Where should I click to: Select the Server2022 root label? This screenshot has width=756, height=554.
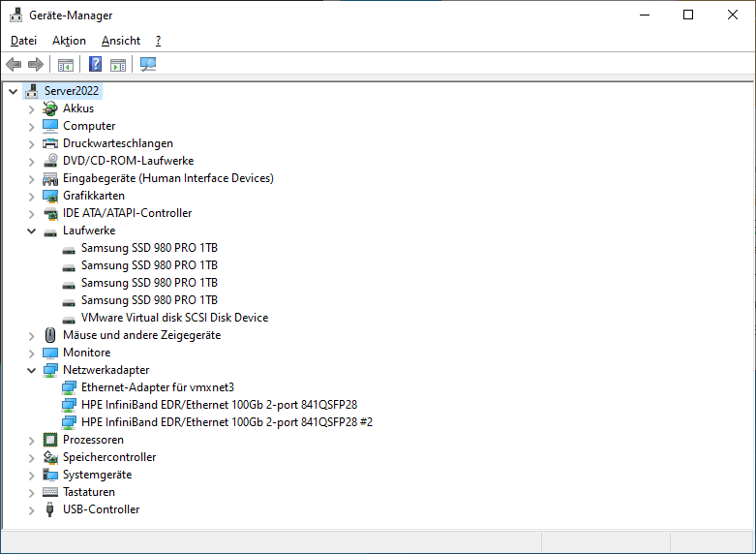coord(72,91)
